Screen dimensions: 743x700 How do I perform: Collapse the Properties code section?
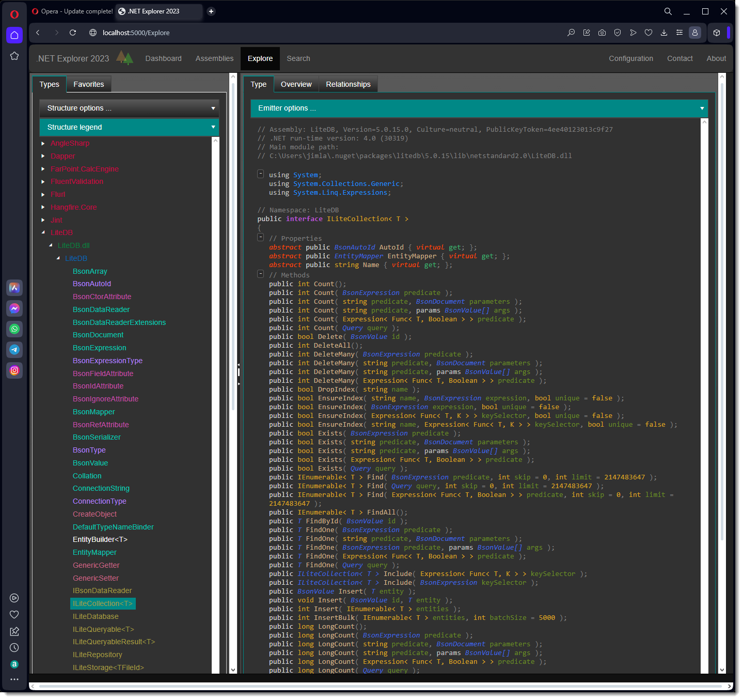click(261, 237)
